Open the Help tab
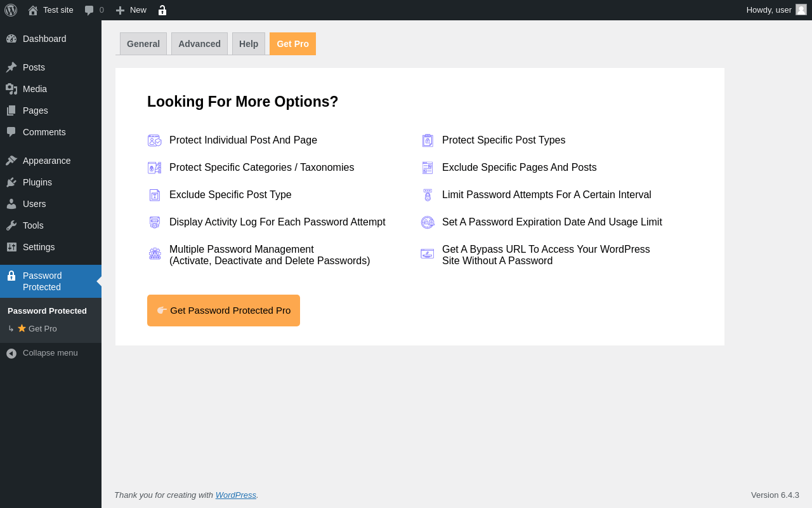This screenshot has height=508, width=812. click(249, 44)
